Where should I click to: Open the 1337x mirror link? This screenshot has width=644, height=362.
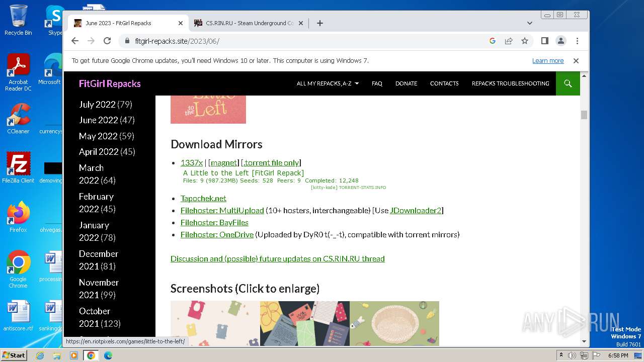point(192,162)
